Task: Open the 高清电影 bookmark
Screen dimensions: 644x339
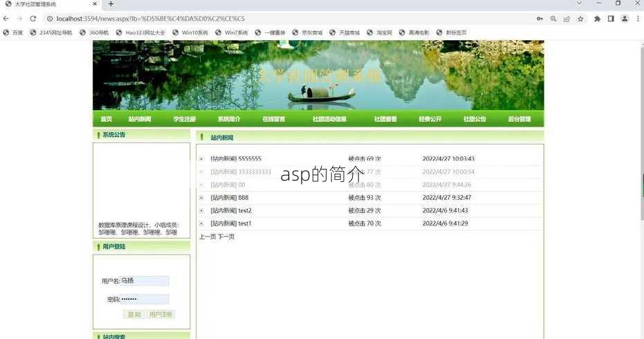Action: (x=414, y=33)
